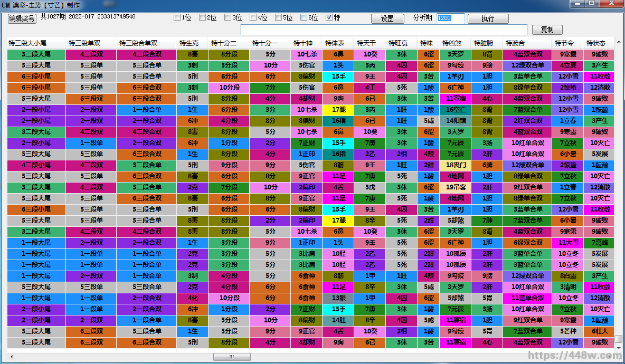This screenshot has height=364, width=625.
Task: Focus the long text box beside 复制
Action: [x=384, y=30]
